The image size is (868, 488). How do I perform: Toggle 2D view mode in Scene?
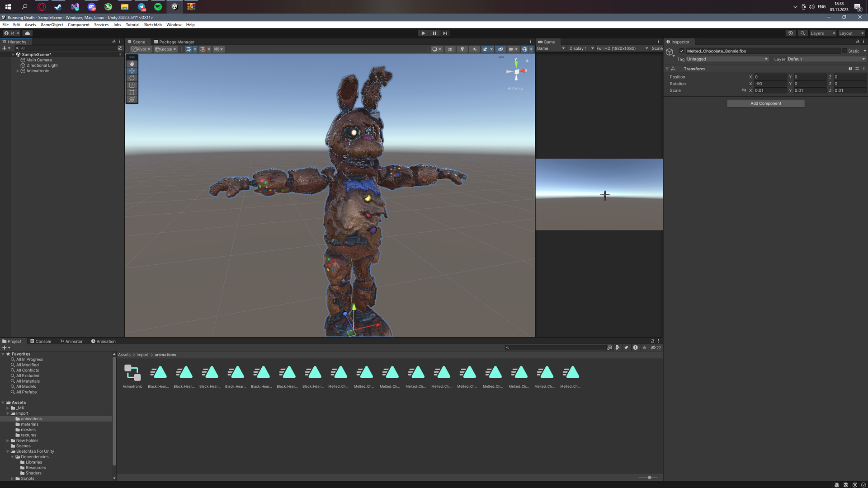coord(450,49)
